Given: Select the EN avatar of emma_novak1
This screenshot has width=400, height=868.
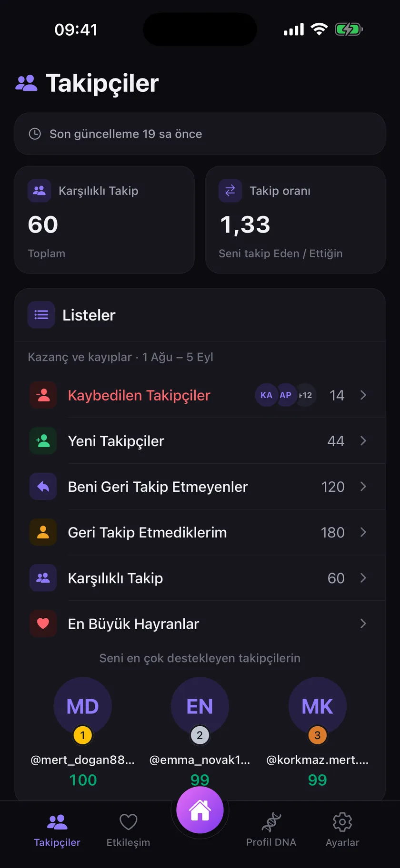Looking at the screenshot, I should pyautogui.click(x=200, y=706).
